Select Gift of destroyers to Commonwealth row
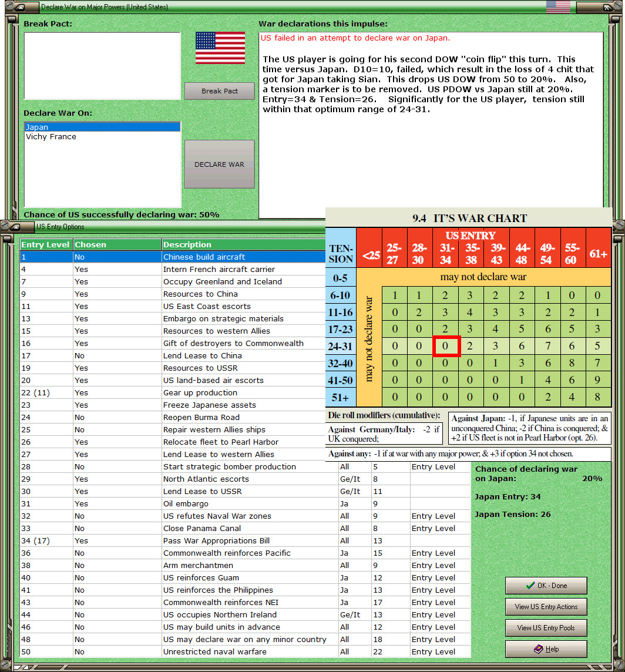The image size is (625, 672). pos(172,343)
